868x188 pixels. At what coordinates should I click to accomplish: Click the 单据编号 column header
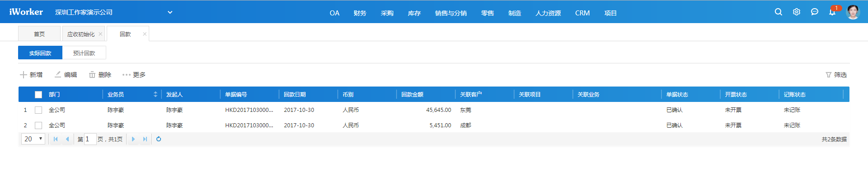point(236,94)
